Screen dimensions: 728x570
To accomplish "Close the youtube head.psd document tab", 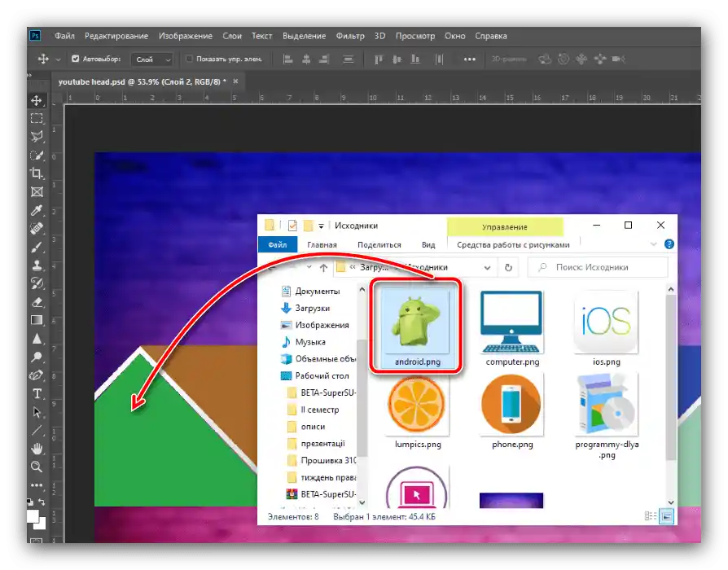I will point(235,81).
